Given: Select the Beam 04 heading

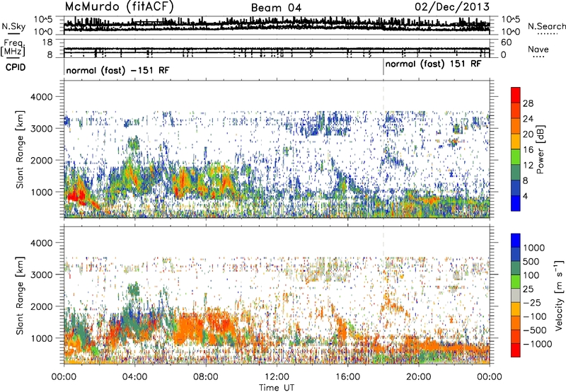Looking at the screenshot, I should (x=276, y=8).
